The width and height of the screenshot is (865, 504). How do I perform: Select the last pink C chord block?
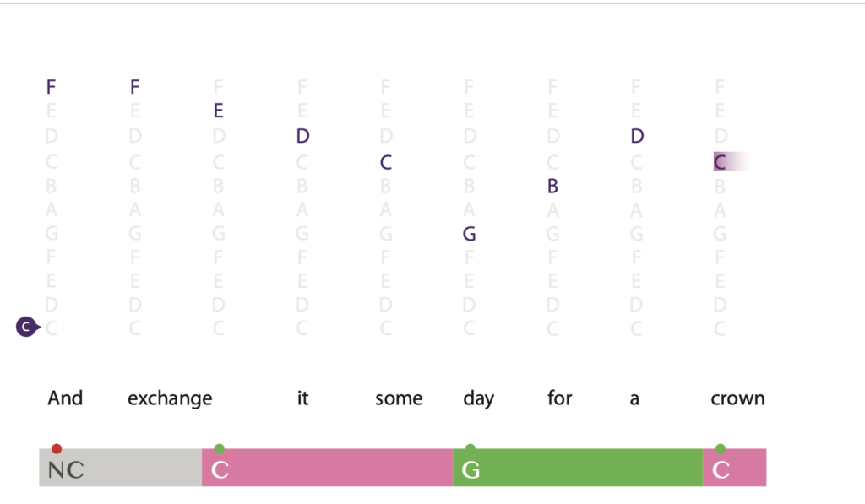coord(734,468)
